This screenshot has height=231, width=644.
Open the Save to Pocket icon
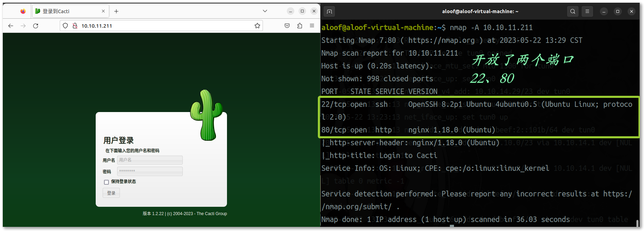pos(287,26)
